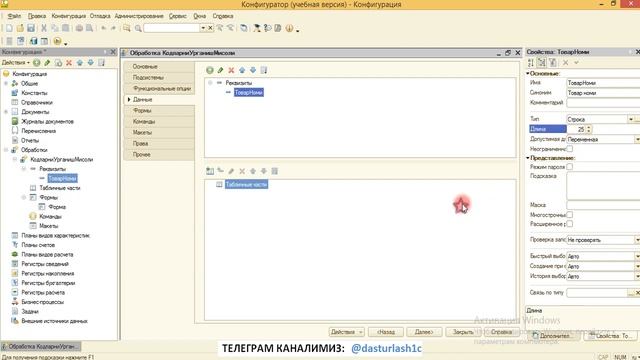Switch to the Формы tab

tap(159, 111)
